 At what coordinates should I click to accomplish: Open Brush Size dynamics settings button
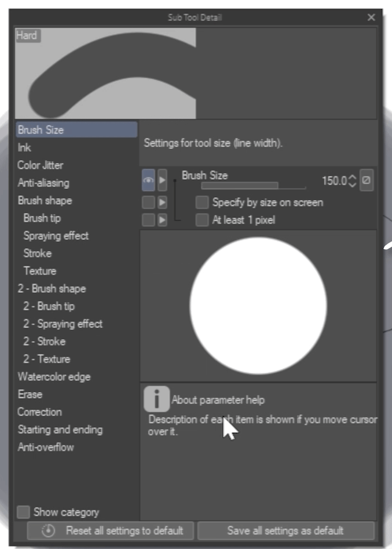tap(366, 180)
